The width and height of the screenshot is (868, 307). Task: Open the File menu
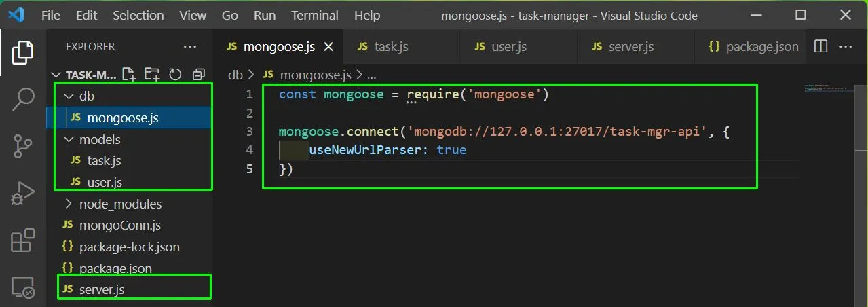pyautogui.click(x=51, y=15)
